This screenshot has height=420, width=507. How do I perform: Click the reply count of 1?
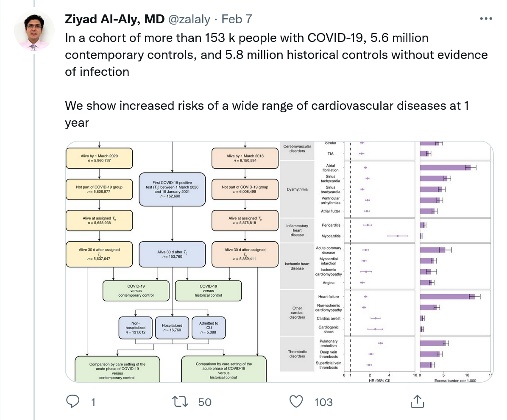point(93,402)
